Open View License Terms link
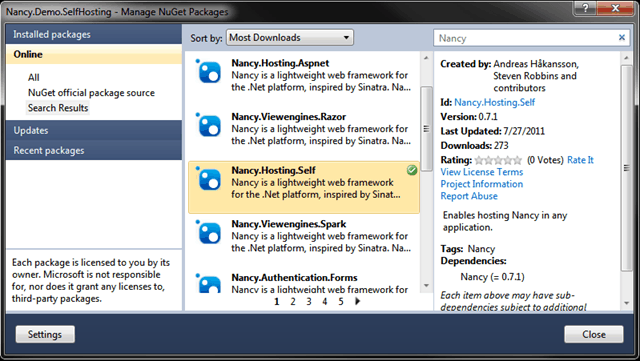Viewport: 640px width, 361px height. [x=482, y=172]
